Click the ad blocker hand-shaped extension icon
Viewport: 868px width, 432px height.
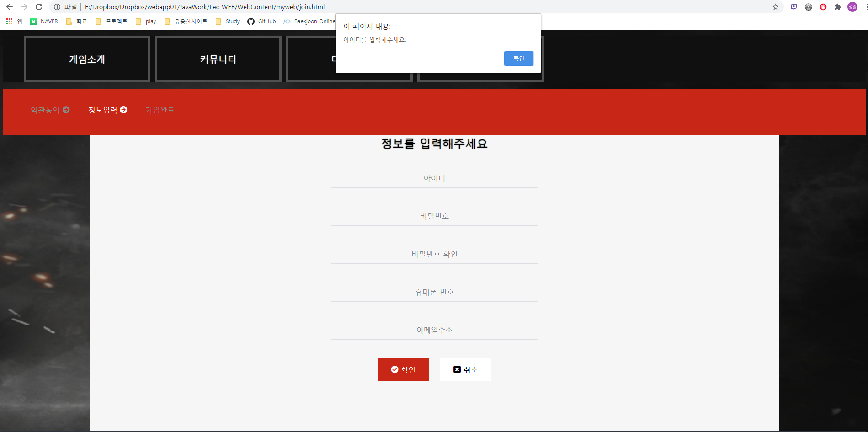click(x=823, y=7)
